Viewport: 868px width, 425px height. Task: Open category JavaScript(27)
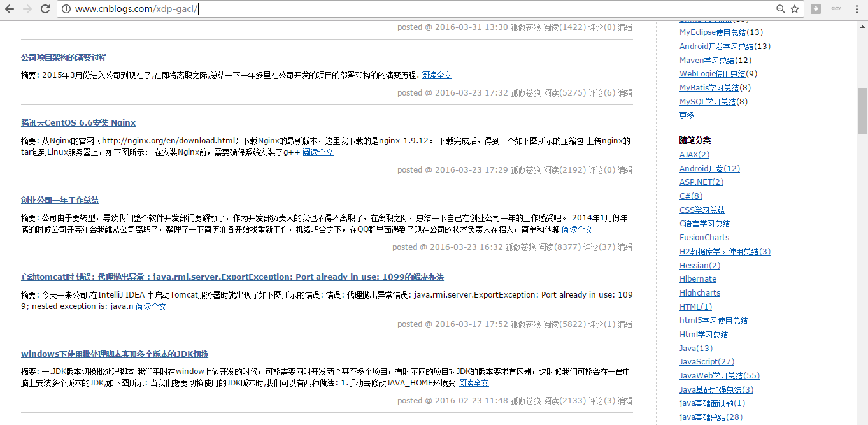pyautogui.click(x=707, y=362)
